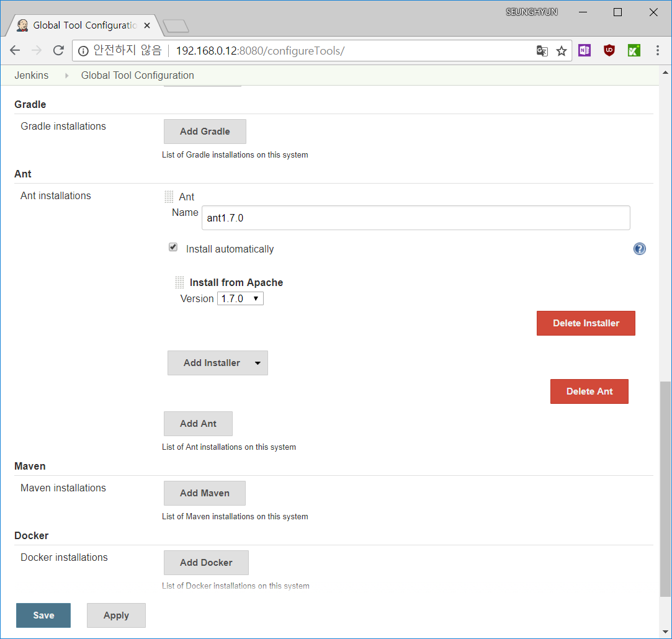The height and width of the screenshot is (639, 672).
Task: Click the Add Ant button
Action: [198, 424]
